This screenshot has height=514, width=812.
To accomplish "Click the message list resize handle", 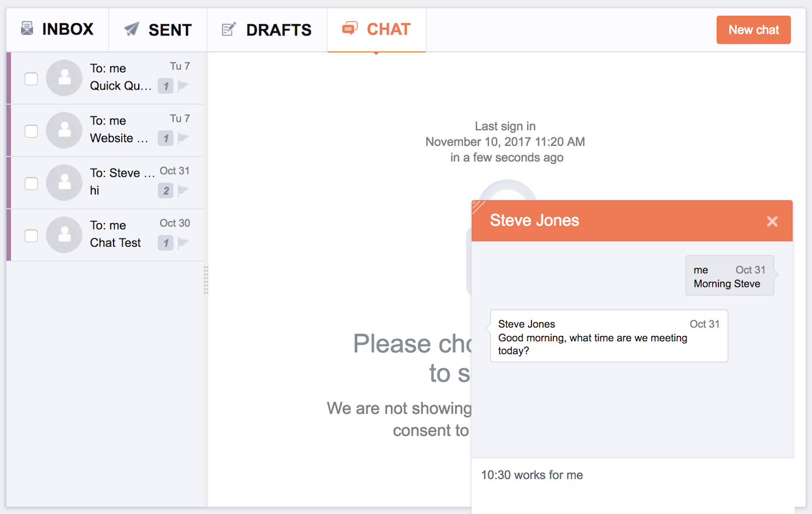I will [x=206, y=280].
